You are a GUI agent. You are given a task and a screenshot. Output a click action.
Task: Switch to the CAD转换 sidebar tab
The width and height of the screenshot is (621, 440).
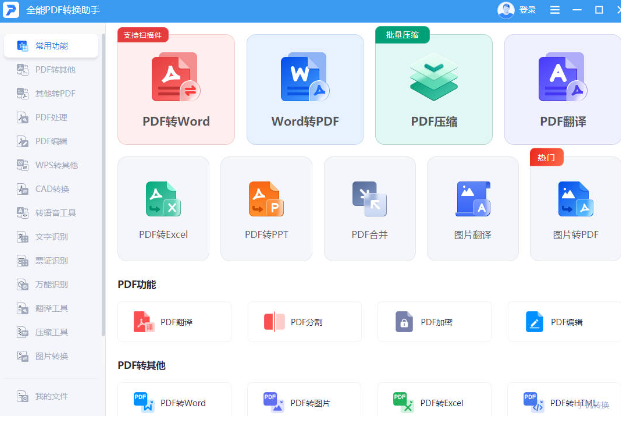pos(50,189)
